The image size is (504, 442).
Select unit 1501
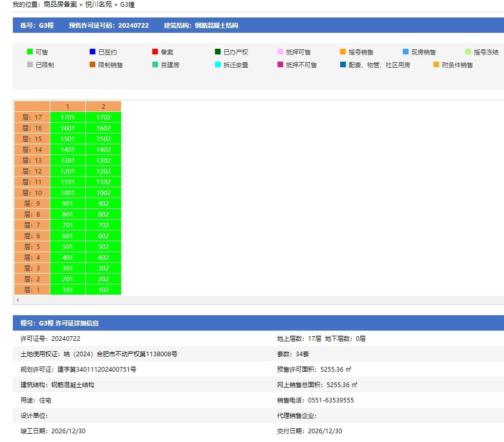68,139
